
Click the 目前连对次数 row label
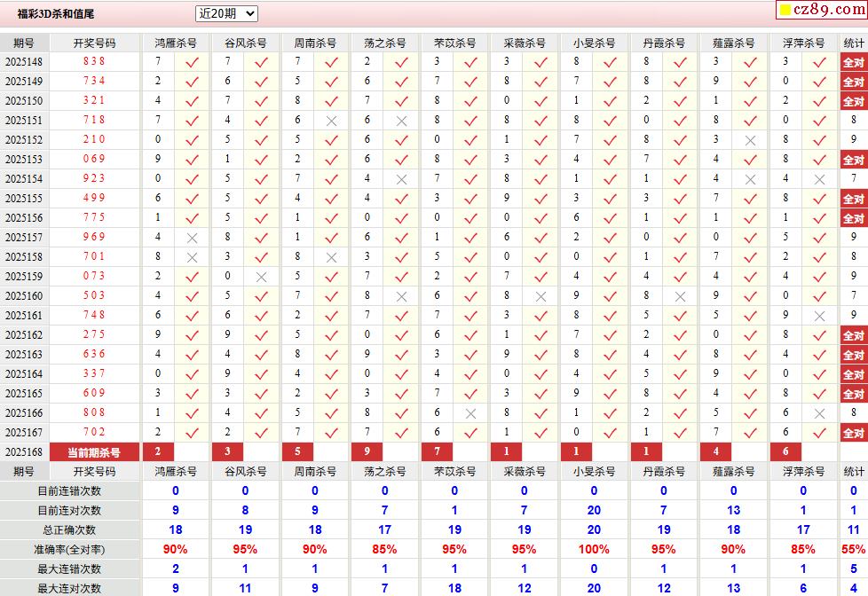point(69,510)
